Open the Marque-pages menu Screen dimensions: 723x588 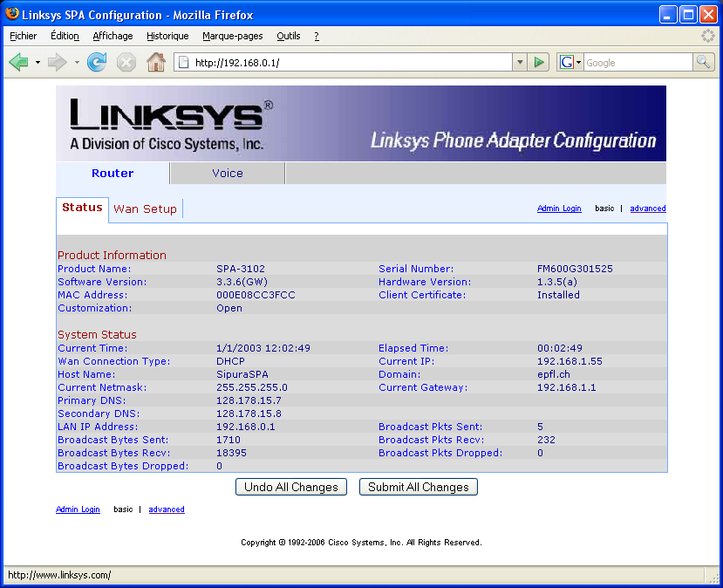coord(232,36)
